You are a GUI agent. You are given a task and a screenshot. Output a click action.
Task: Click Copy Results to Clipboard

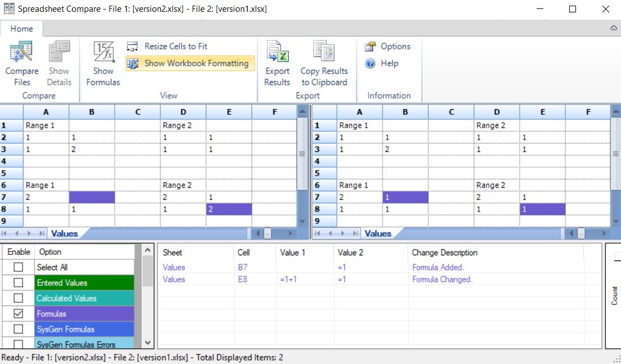(324, 53)
